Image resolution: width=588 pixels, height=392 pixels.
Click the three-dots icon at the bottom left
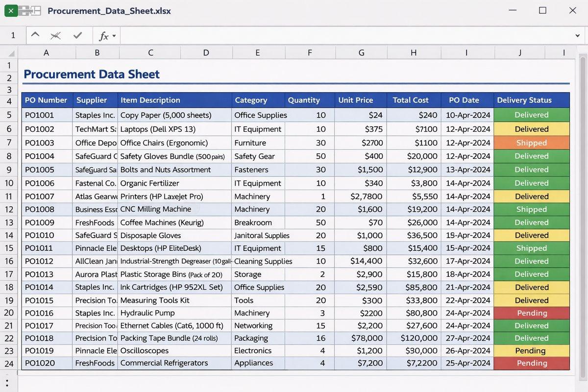[7, 383]
